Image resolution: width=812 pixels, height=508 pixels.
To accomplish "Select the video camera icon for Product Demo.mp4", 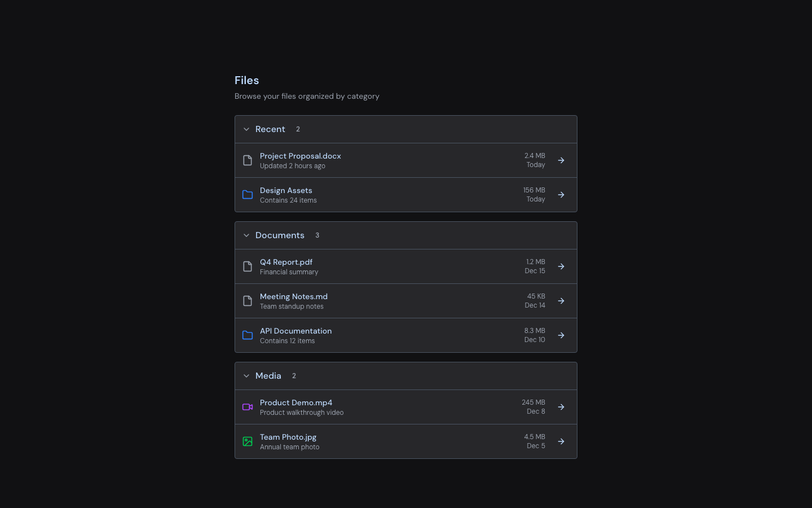I will coord(248,407).
